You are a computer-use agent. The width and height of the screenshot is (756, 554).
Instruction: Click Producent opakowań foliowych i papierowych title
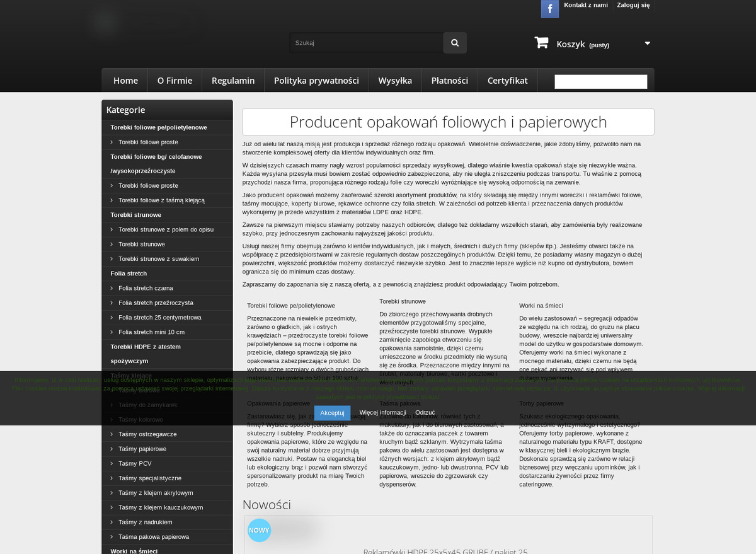(x=448, y=122)
